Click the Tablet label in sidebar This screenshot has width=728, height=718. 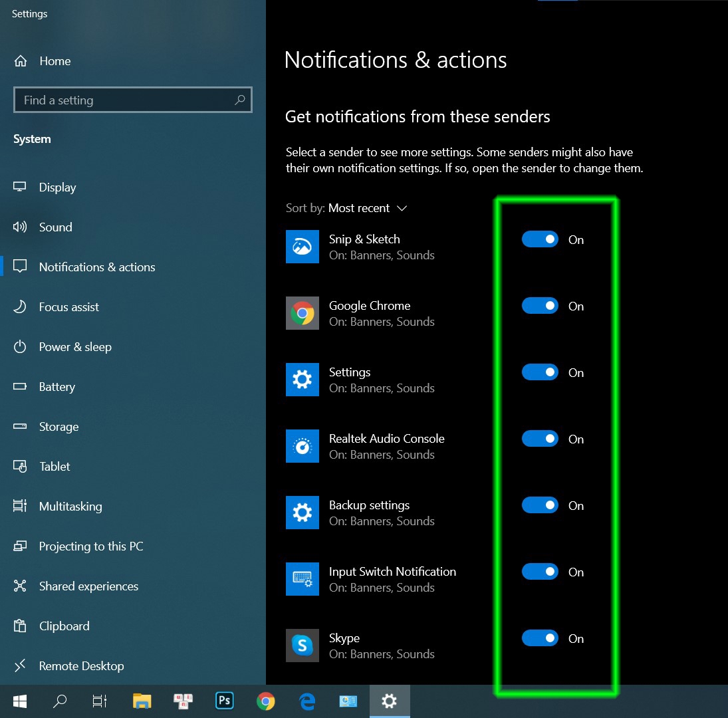pos(55,467)
